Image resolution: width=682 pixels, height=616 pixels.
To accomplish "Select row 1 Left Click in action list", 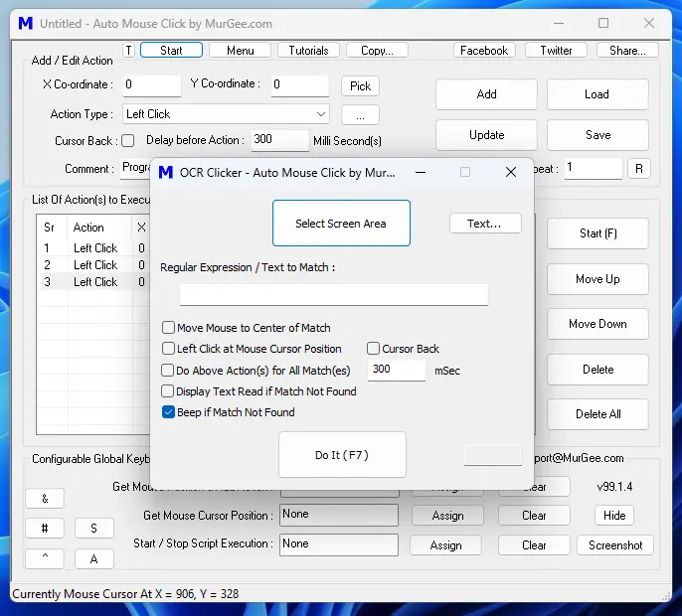I will pyautogui.click(x=93, y=247).
